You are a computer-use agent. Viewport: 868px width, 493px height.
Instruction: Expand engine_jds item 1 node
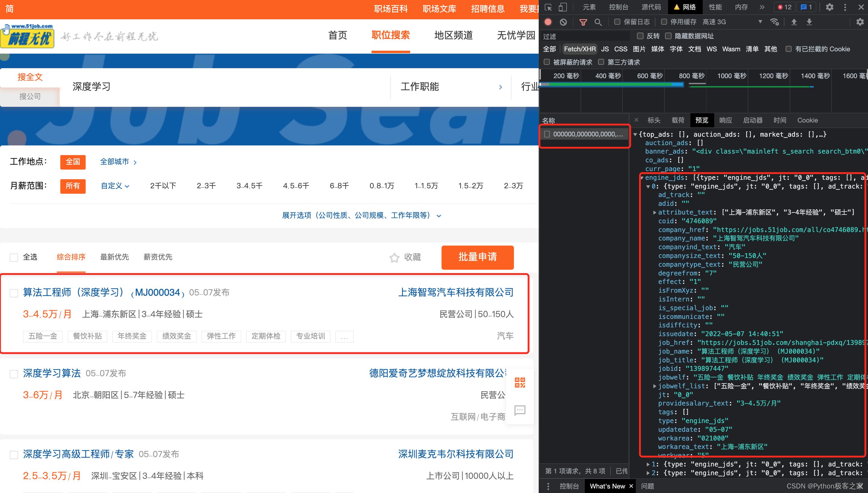648,464
